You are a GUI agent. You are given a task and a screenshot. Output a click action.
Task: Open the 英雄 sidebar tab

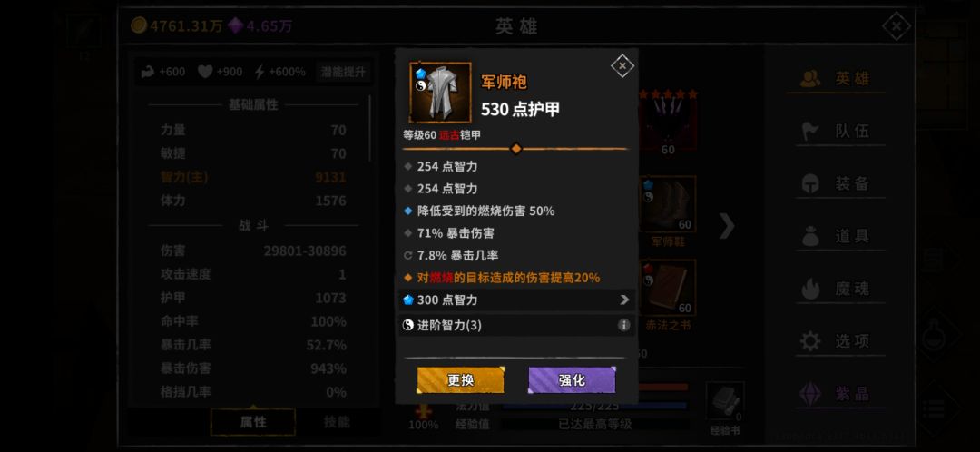pyautogui.click(x=836, y=79)
